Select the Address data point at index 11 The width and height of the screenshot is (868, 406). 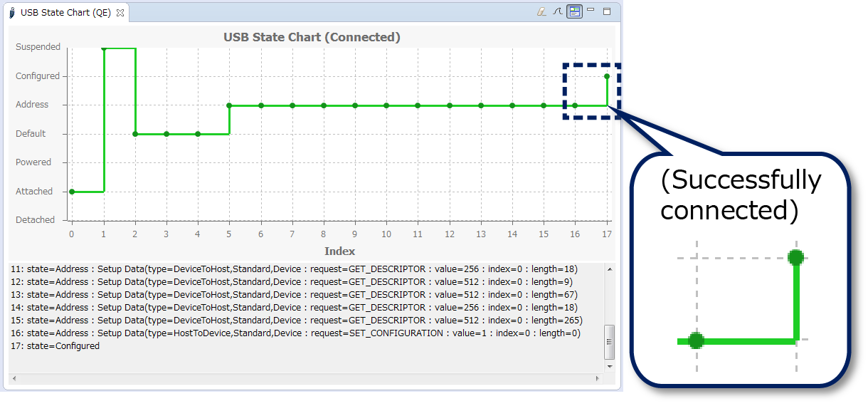tap(418, 105)
